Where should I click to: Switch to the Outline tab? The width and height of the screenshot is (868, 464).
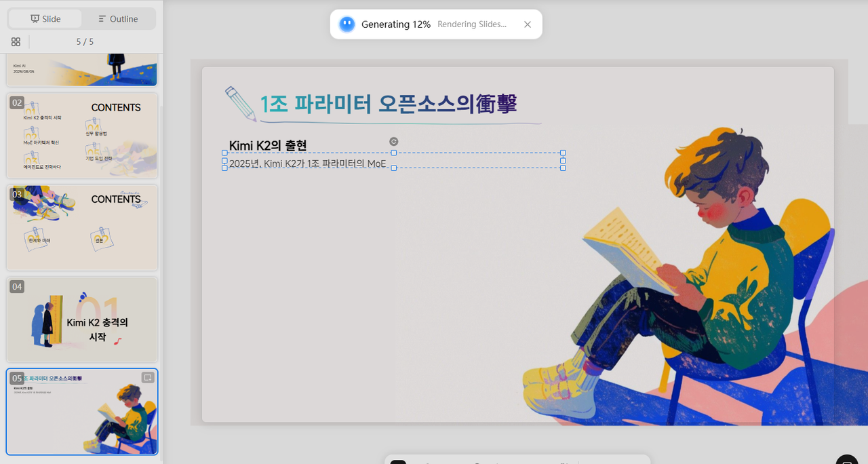[x=118, y=19]
